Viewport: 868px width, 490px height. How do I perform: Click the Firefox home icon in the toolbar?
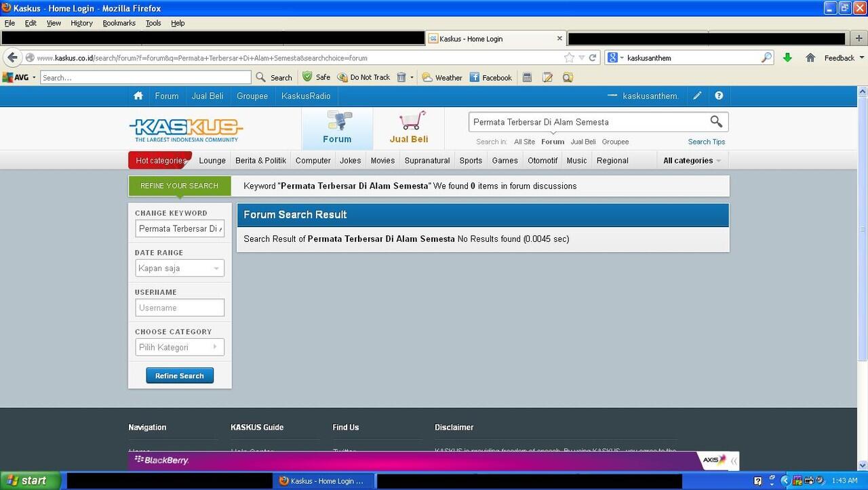810,58
